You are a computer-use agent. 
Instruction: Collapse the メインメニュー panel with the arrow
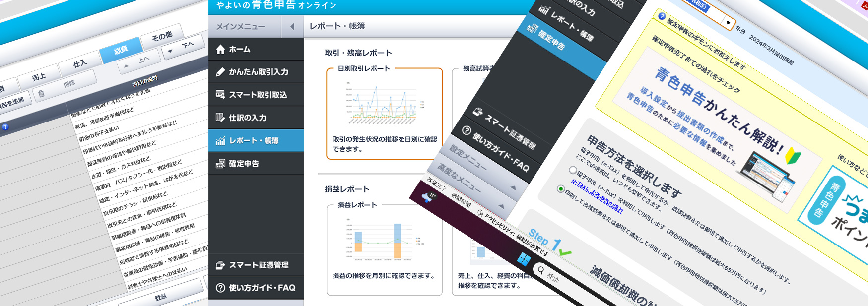[292, 26]
